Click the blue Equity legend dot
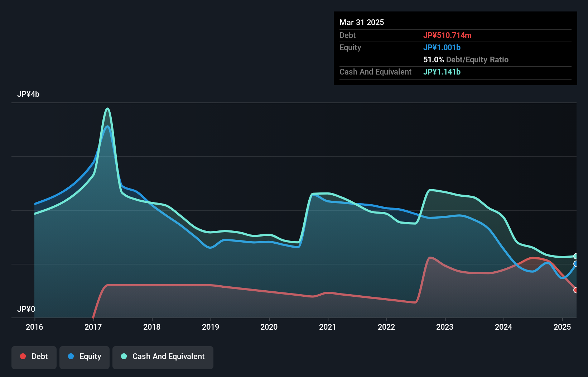588x377 pixels. (71, 356)
